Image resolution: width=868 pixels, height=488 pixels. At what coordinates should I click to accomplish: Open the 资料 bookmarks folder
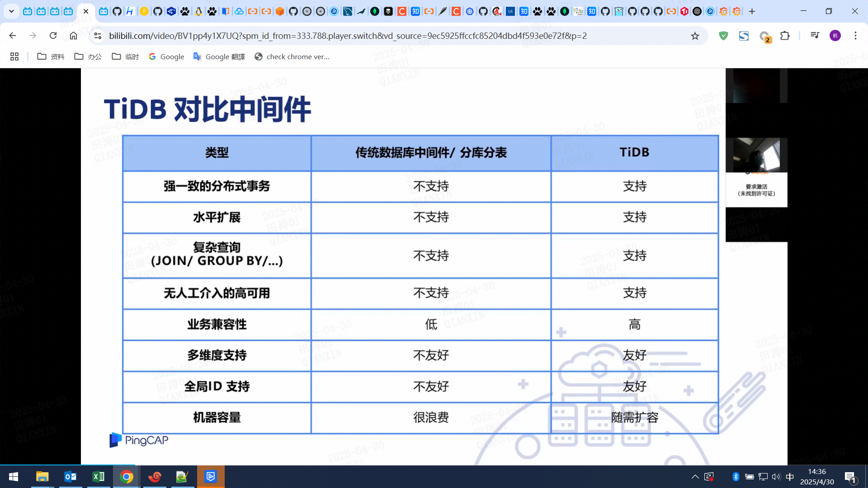(x=51, y=56)
